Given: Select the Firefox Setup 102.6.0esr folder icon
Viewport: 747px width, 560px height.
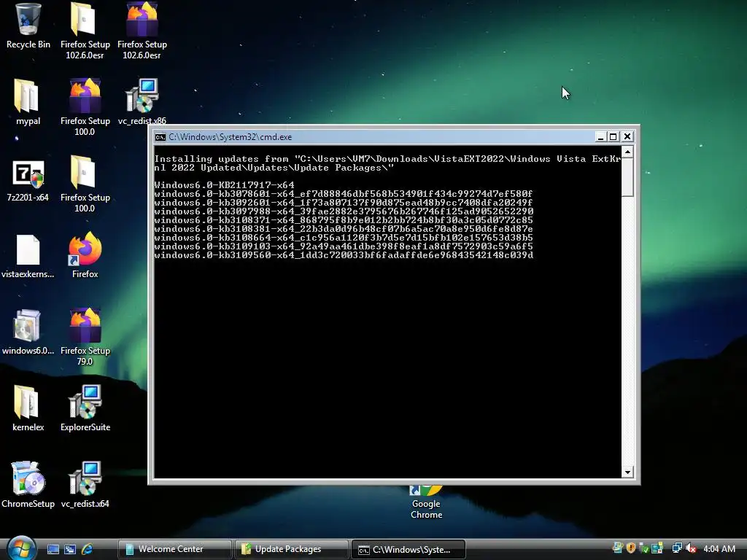Looking at the screenshot, I should point(85,29).
